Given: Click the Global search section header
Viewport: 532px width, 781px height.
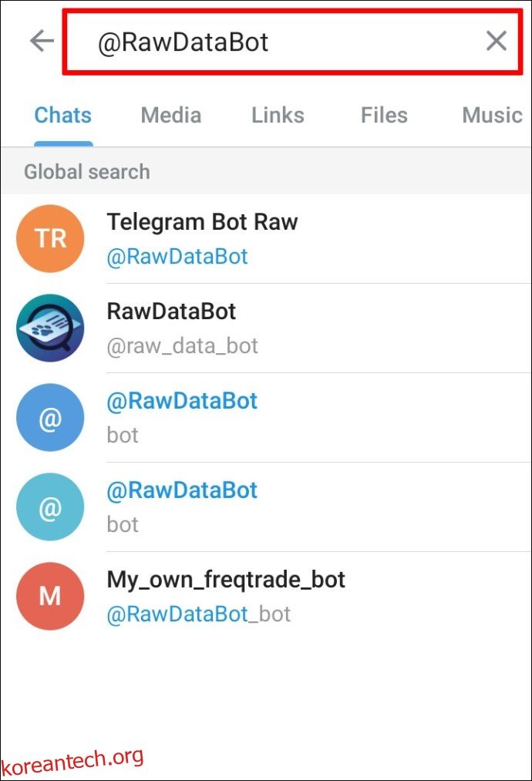Looking at the screenshot, I should tap(87, 171).
